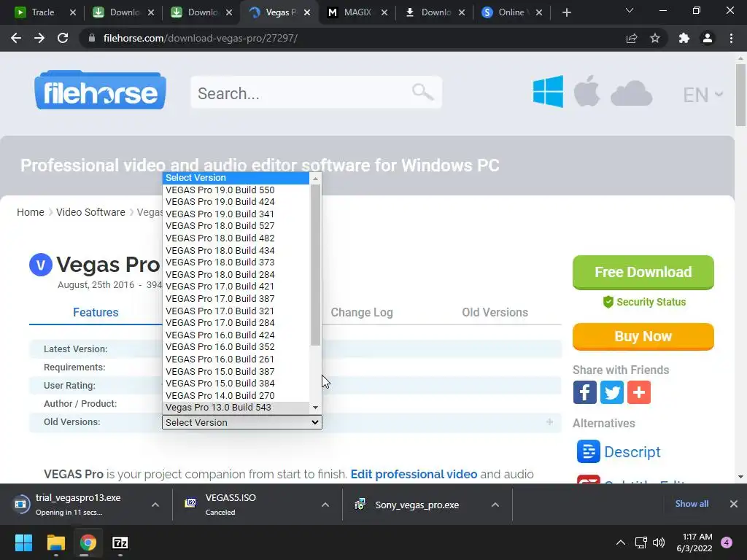Click the dropdown list scroll-down arrow

coord(315,408)
